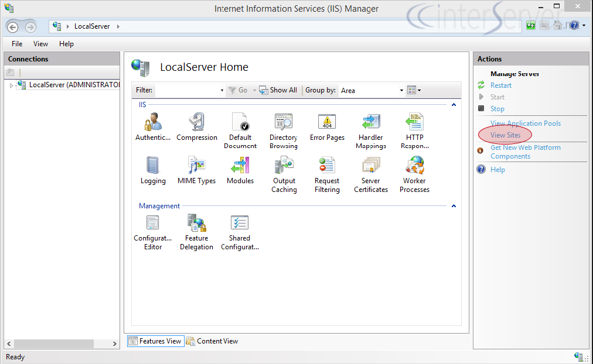Expand the LocalServer tree node
The image size is (593, 364).
[11, 85]
